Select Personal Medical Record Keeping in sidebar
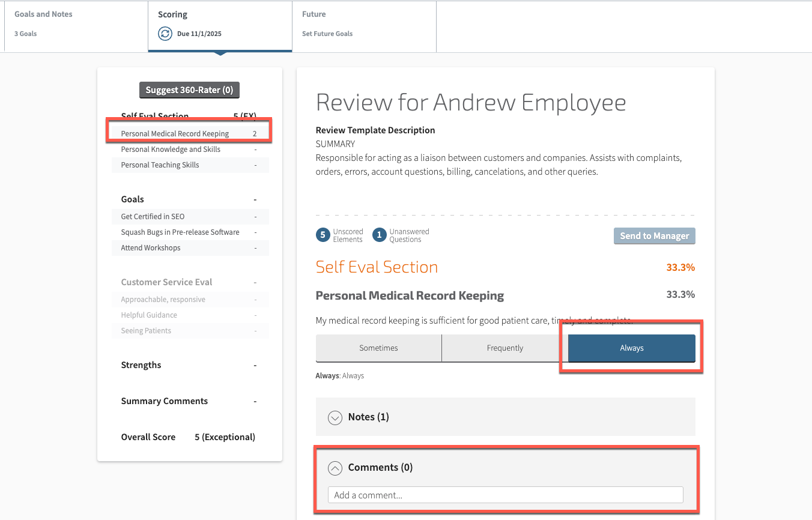This screenshot has width=812, height=520. pos(190,133)
